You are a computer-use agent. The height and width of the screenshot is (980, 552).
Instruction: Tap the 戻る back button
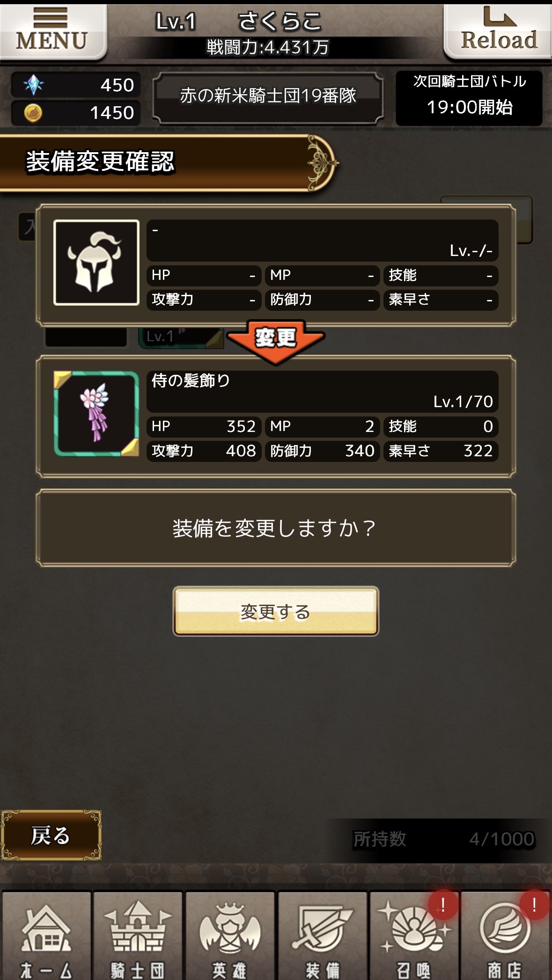51,835
